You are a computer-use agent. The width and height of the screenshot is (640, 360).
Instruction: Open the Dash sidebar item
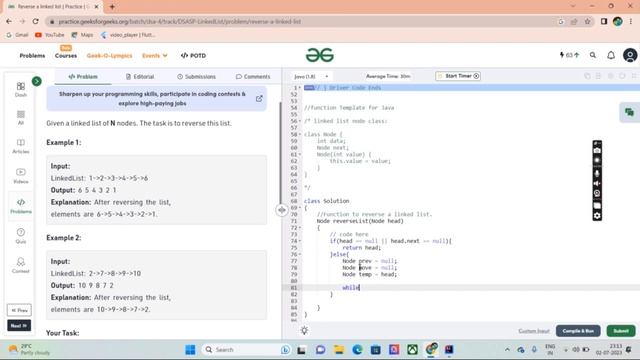(20, 89)
